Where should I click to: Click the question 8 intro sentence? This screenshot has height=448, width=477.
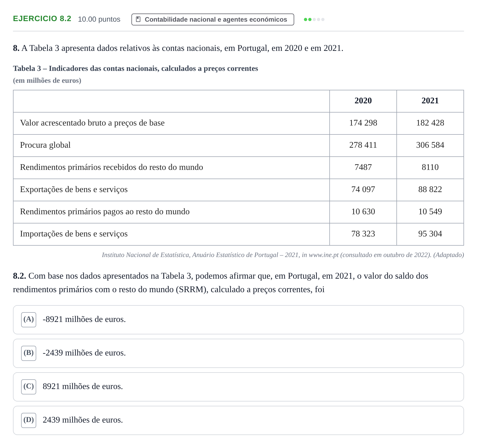tap(178, 48)
